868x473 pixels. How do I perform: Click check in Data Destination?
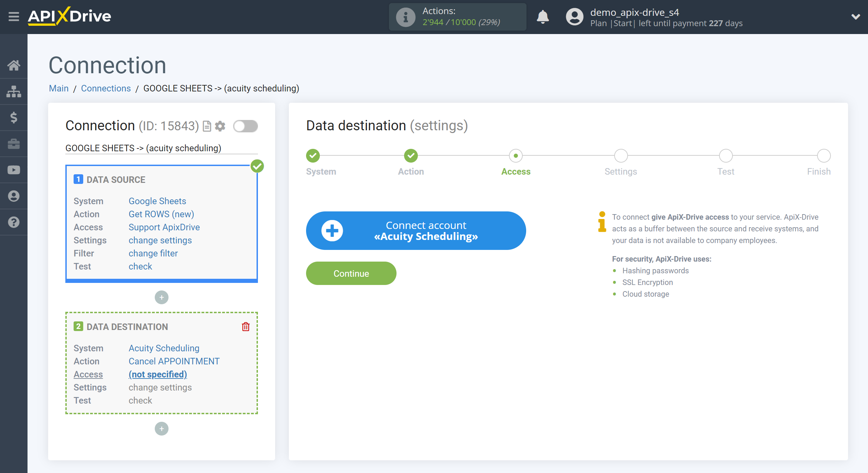tap(140, 400)
